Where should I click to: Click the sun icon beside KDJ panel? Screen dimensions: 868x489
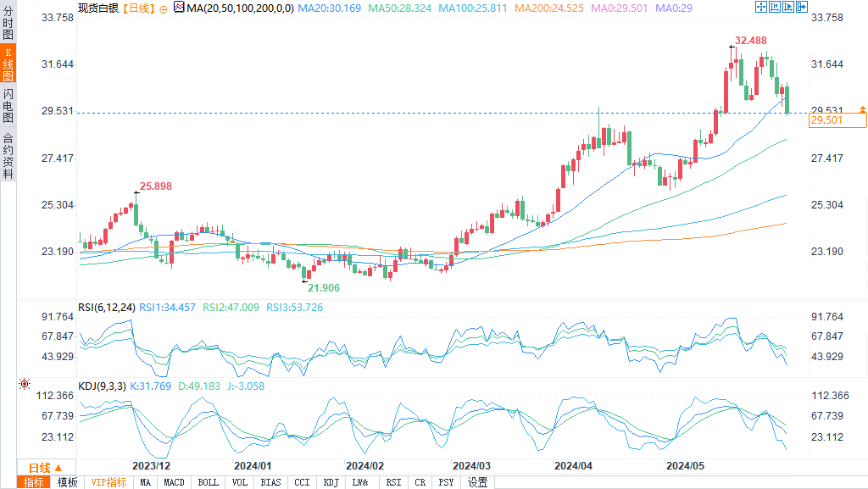[x=24, y=385]
